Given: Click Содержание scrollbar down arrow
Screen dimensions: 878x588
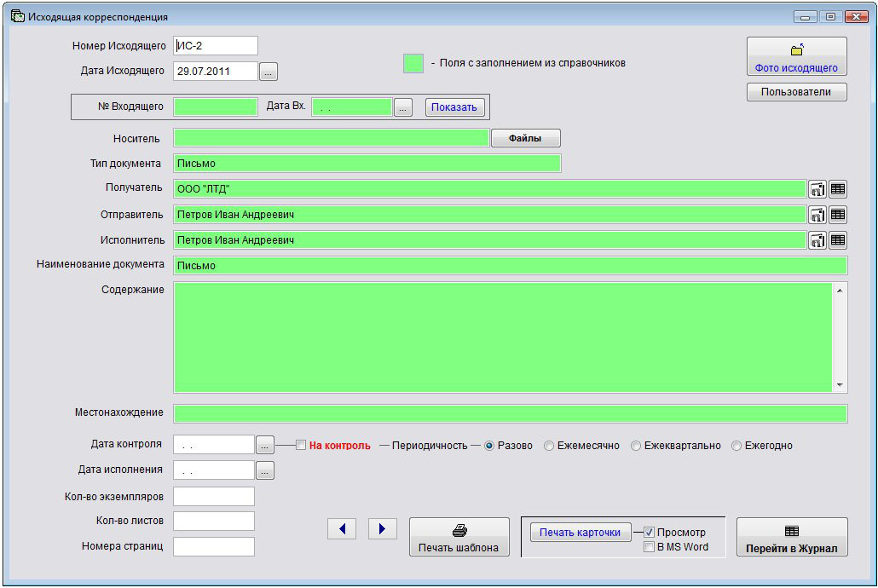Looking at the screenshot, I should click(x=840, y=384).
